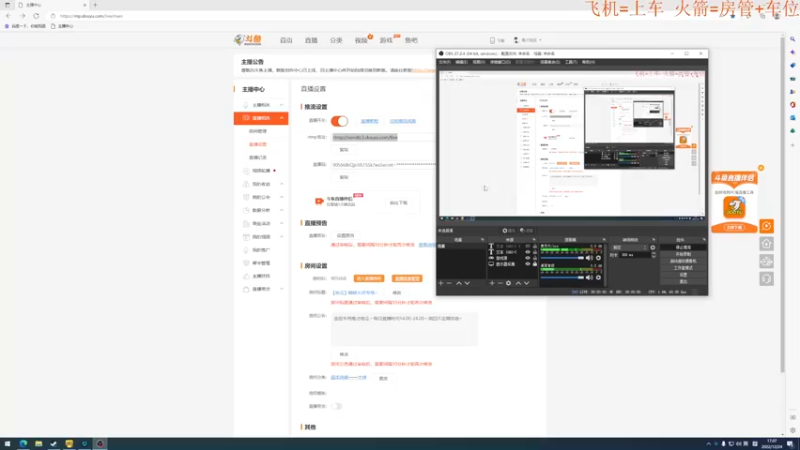This screenshot has height=450, width=800.
Task: Unlock the 显示器采集 source in OBS
Action: (535, 264)
